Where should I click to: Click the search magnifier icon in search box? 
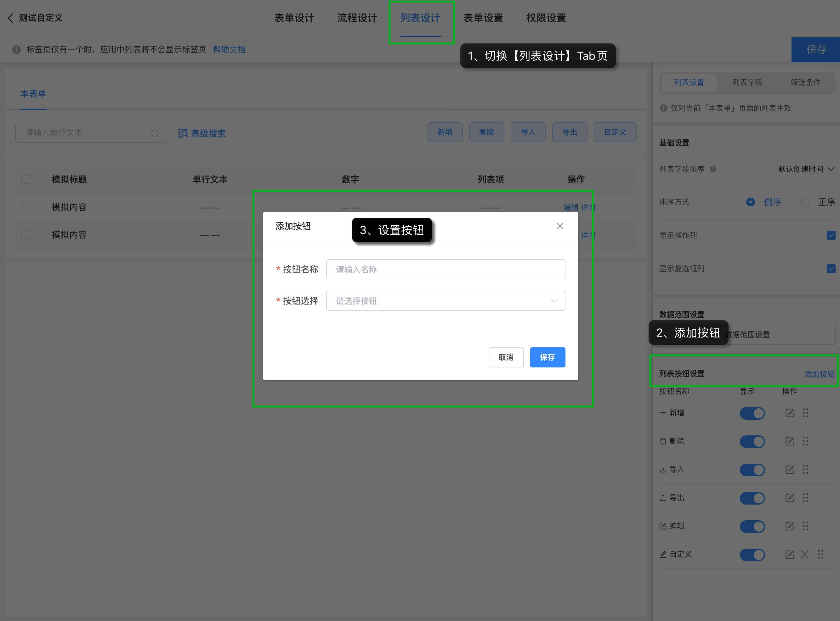[x=155, y=133]
